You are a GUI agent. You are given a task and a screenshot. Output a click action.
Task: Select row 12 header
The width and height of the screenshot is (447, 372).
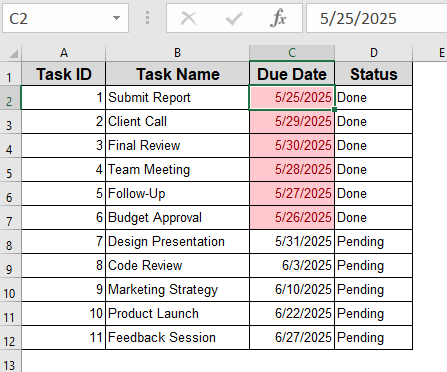10,338
